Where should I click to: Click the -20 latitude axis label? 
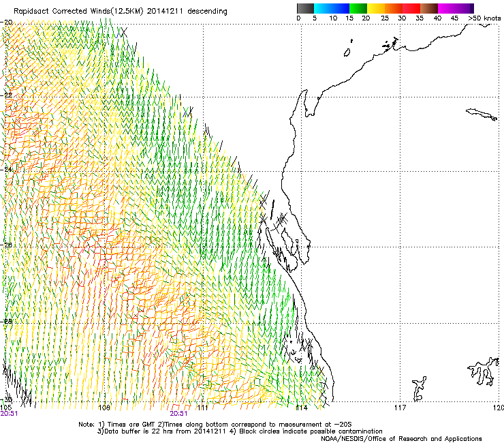tap(6, 22)
